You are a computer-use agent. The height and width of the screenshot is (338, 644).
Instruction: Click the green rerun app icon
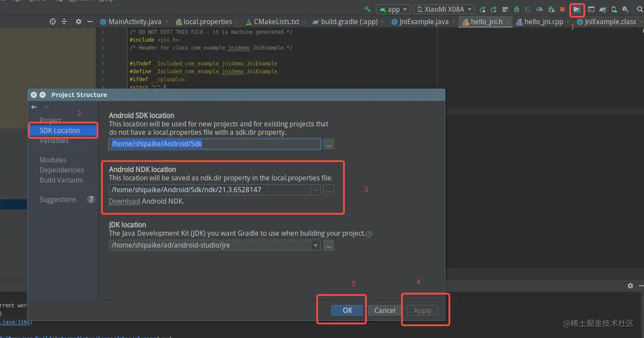483,9
